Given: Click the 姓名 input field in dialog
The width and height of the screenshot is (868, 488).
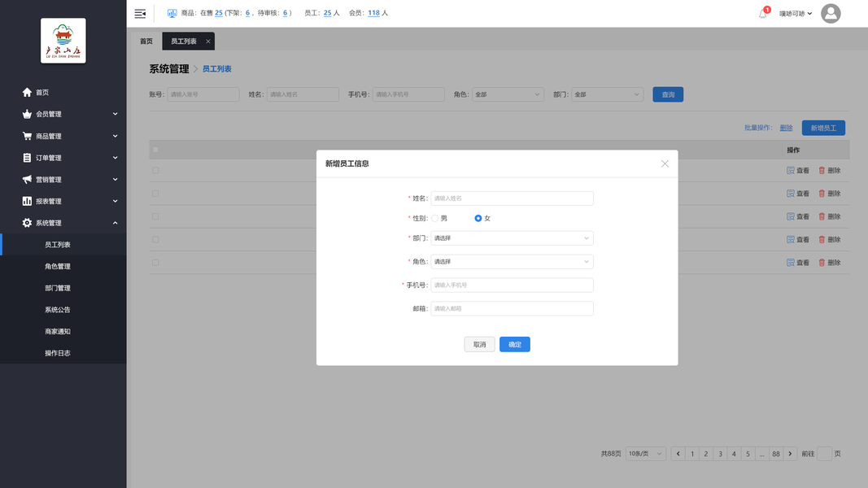Looking at the screenshot, I should coord(512,198).
